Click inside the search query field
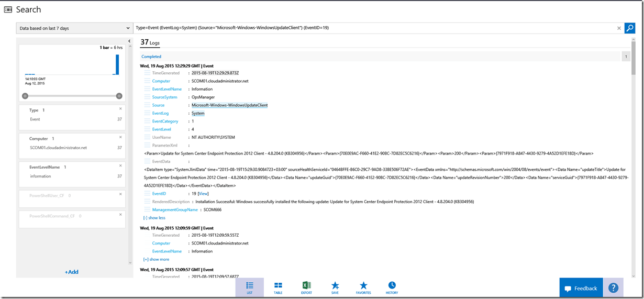The width and height of the screenshot is (644, 299). 367,28
